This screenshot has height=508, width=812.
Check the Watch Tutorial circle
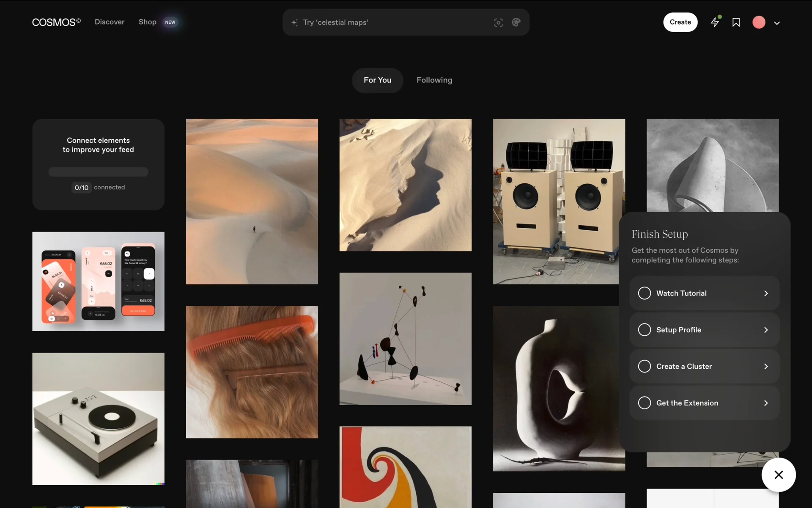point(644,293)
